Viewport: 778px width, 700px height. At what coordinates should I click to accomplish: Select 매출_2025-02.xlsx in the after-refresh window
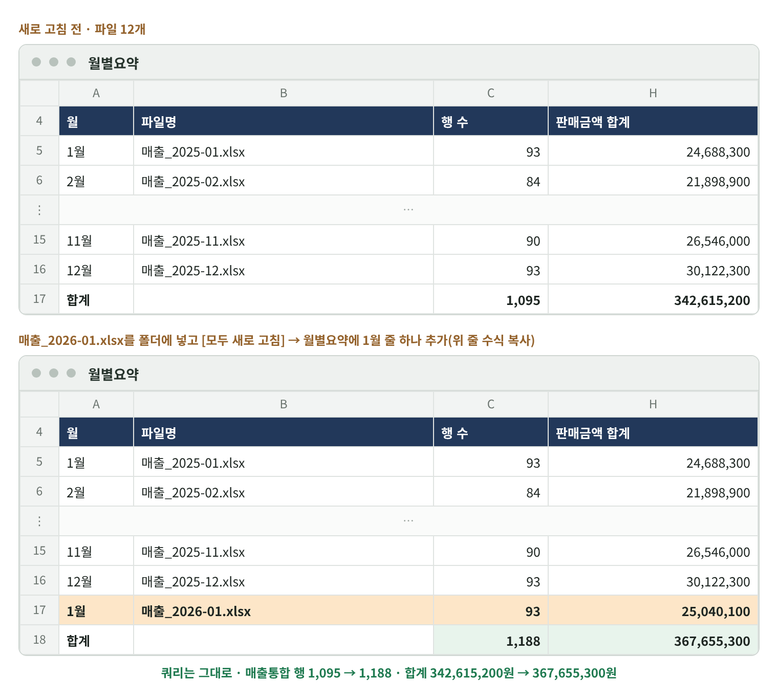[x=283, y=492]
